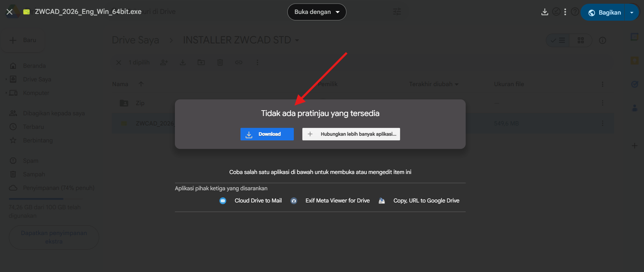Click the Bagikan share button

coord(604,13)
